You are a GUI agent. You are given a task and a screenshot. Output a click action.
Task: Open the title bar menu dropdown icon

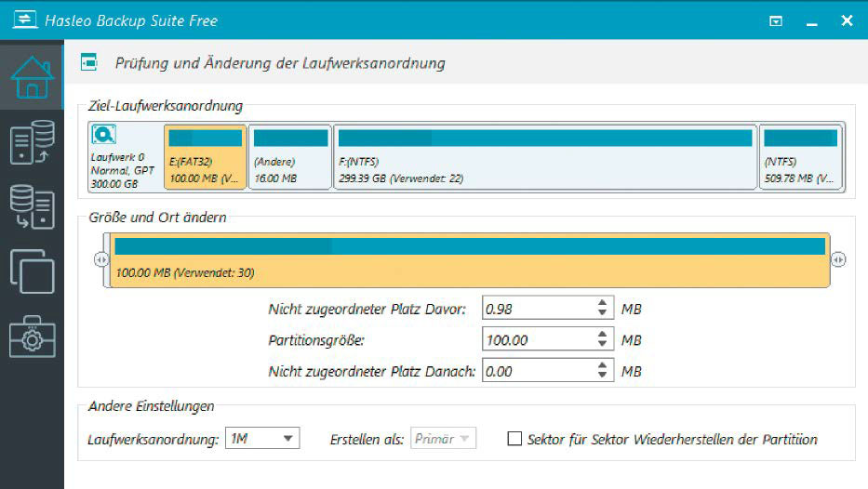[776, 21]
